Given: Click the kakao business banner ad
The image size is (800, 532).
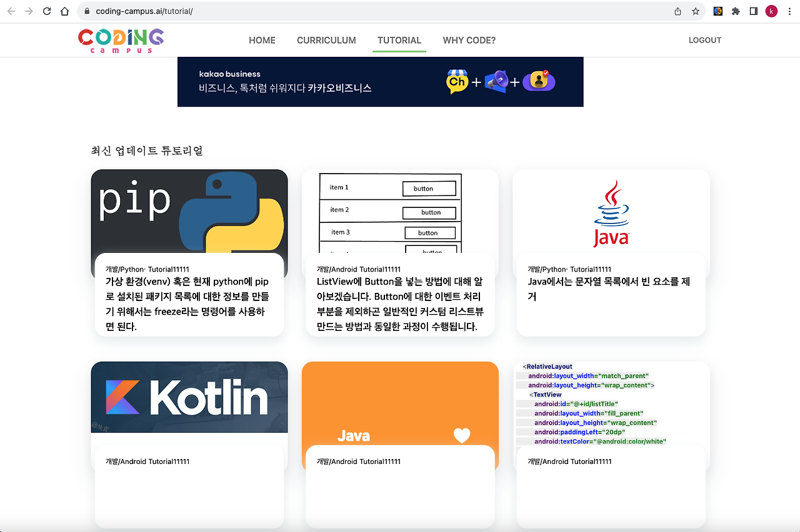Looking at the screenshot, I should (x=380, y=82).
